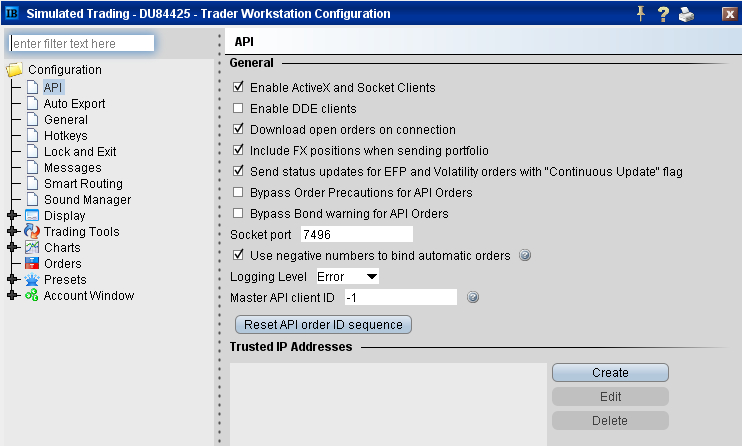
Task: Click the Trading Tools tree icon
Action: 32,232
